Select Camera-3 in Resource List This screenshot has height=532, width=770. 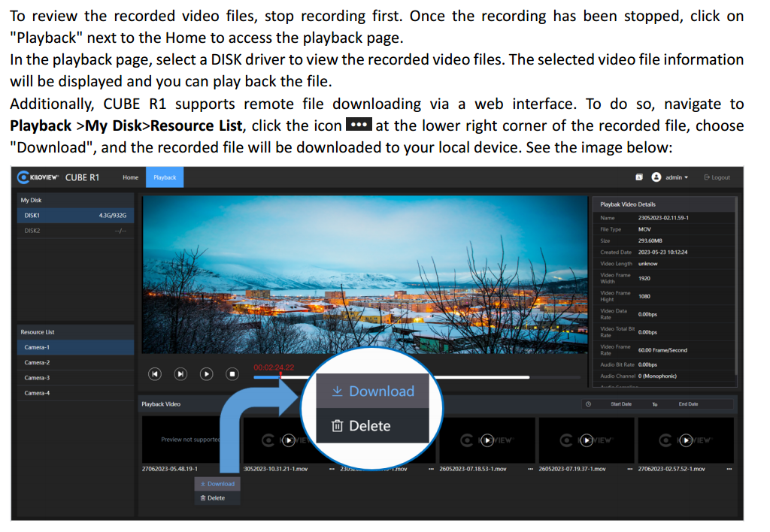click(75, 378)
